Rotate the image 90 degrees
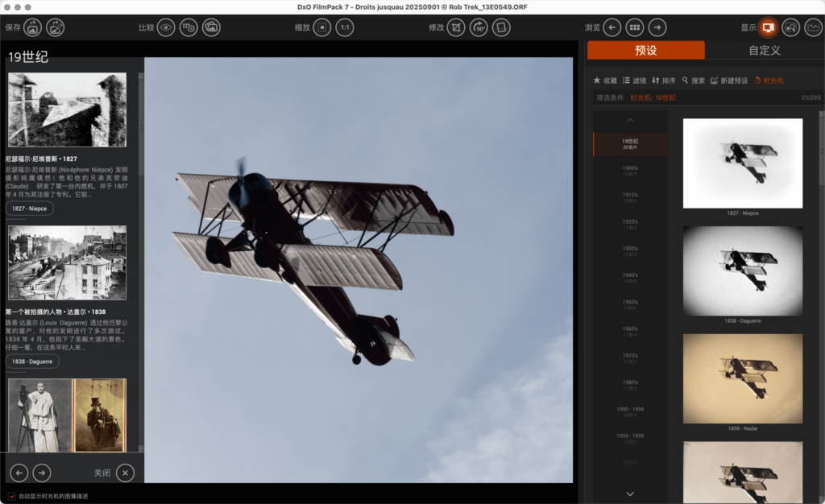This screenshot has width=825, height=504. pos(479,27)
